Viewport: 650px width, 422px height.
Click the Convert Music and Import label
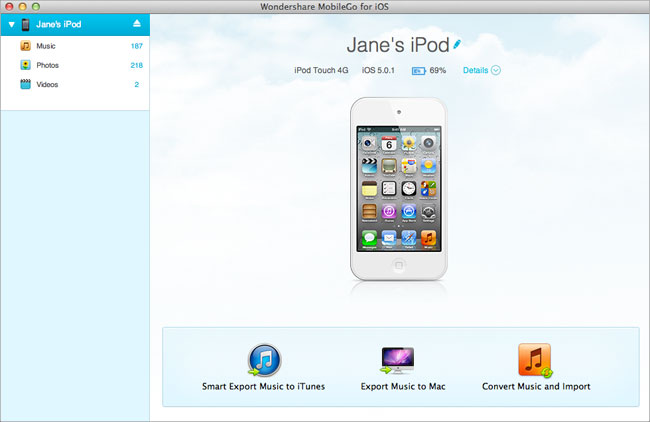[536, 386]
